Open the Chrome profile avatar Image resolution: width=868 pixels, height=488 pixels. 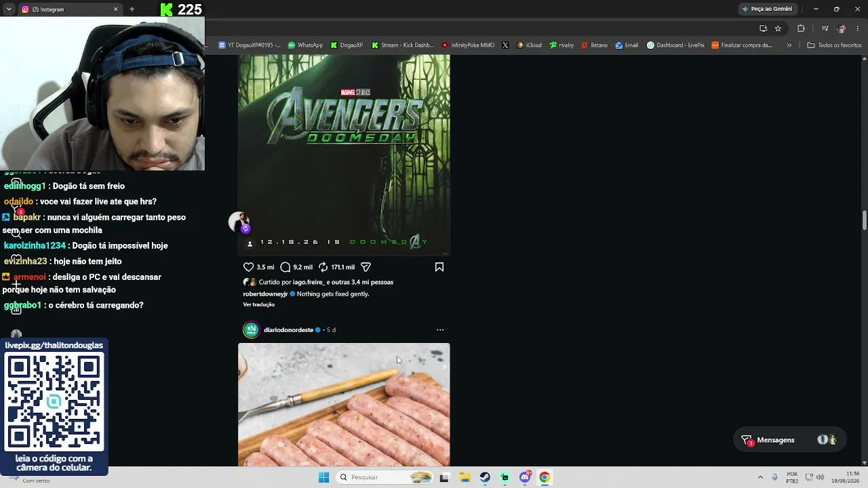pyautogui.click(x=842, y=28)
